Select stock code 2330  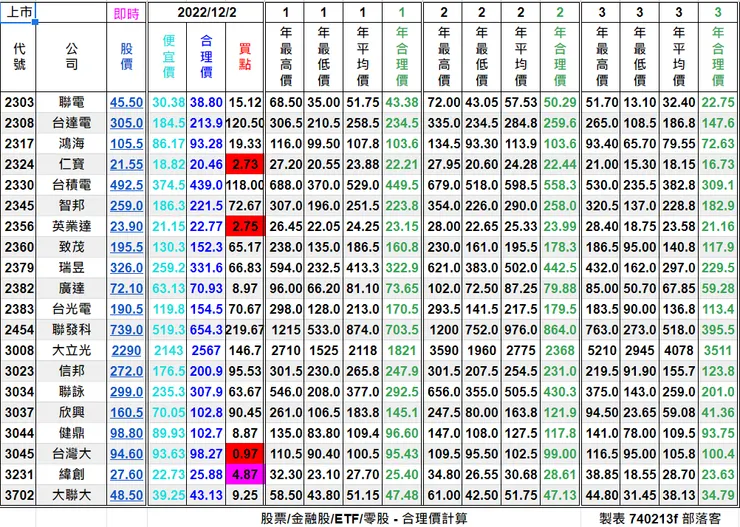pos(19,185)
